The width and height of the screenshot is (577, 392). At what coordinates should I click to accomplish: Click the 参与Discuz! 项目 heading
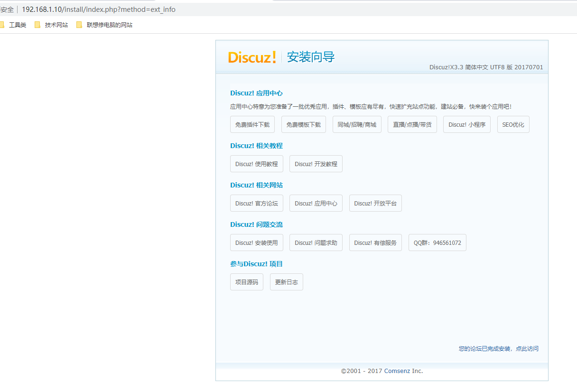point(257,264)
